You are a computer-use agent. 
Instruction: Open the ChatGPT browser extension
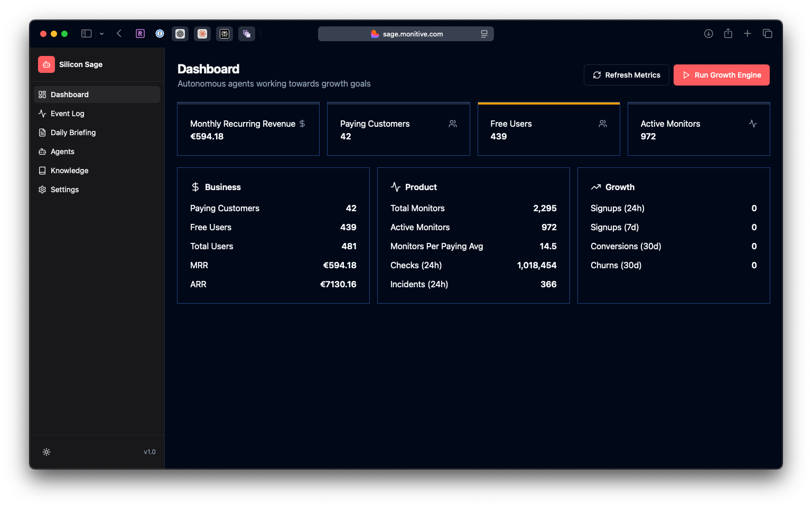pos(180,33)
